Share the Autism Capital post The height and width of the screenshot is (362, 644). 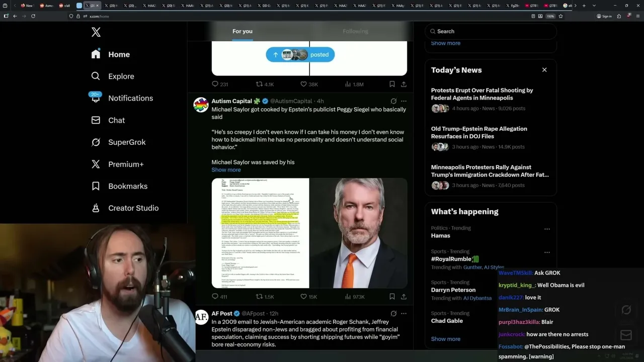[x=404, y=297]
